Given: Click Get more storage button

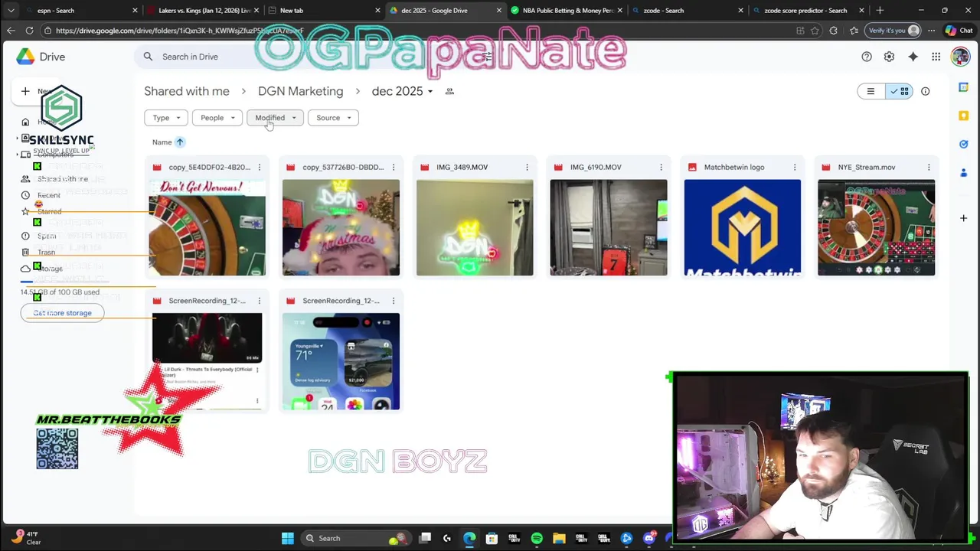Looking at the screenshot, I should 62,313.
